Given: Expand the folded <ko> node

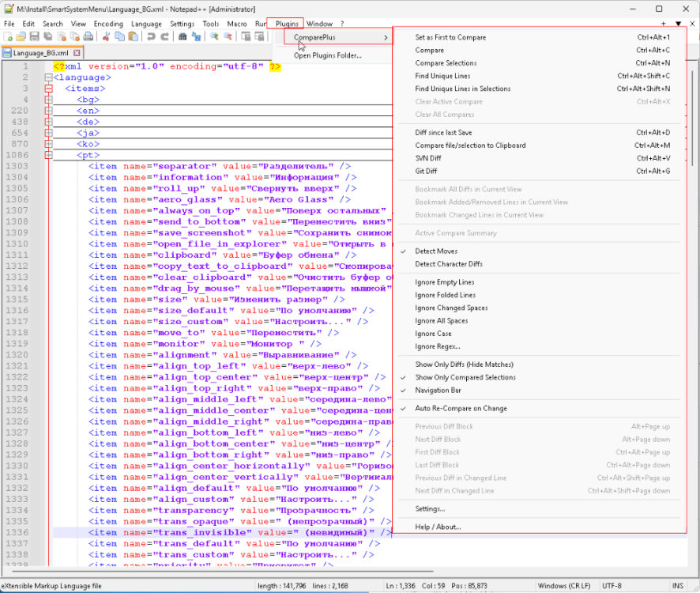Looking at the screenshot, I should click(49, 144).
